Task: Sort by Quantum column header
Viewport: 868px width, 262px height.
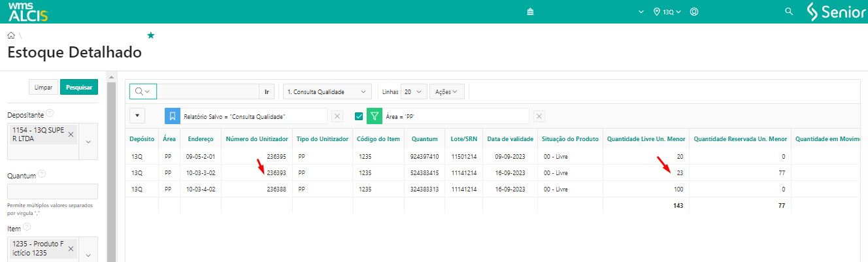Action: click(424, 139)
